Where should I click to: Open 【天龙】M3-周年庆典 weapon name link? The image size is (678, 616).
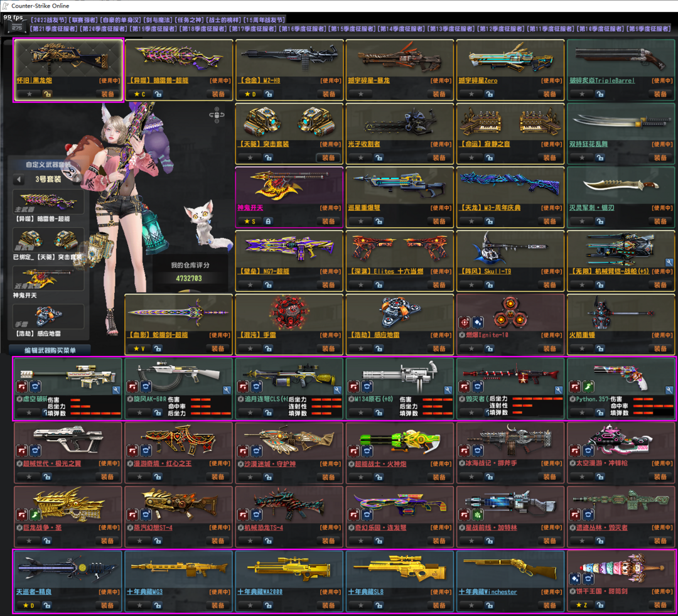point(490,208)
